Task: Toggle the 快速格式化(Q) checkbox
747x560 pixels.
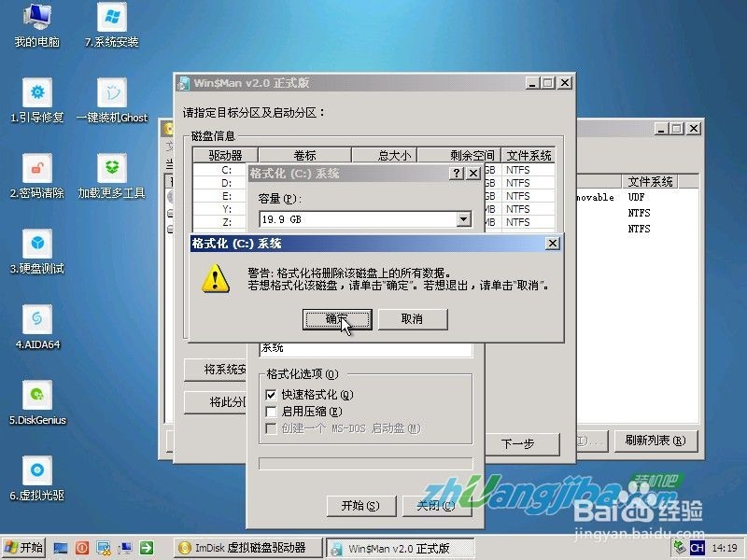Action: pyautogui.click(x=271, y=395)
